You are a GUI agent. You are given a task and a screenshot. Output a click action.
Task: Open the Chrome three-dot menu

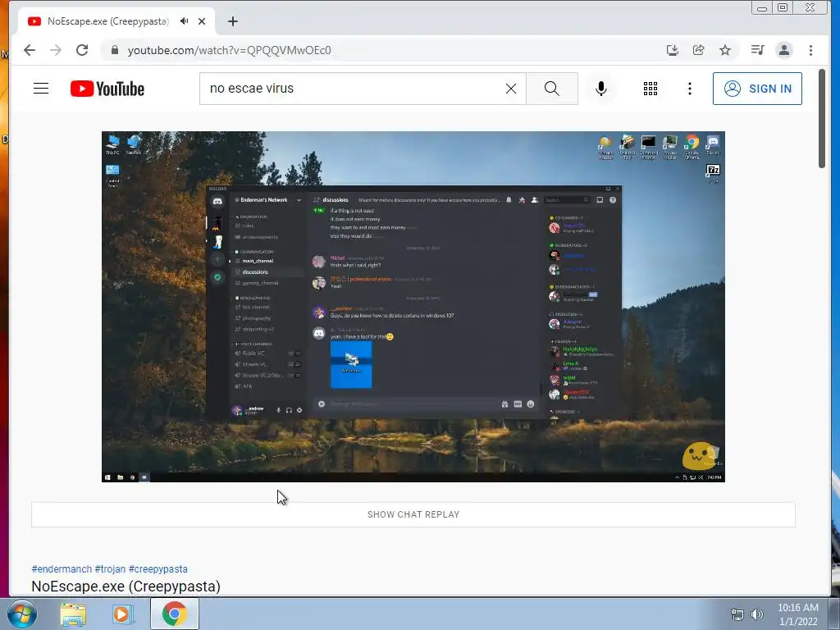[810, 50]
